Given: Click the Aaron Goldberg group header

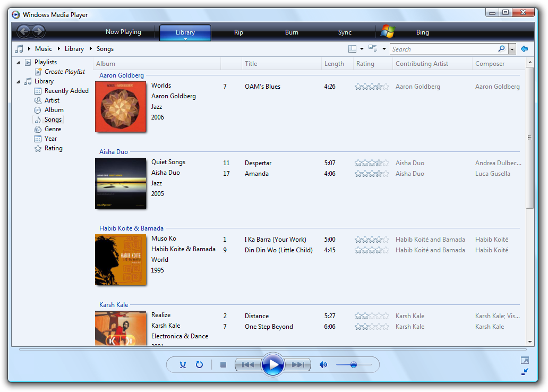Looking at the screenshot, I should pyautogui.click(x=121, y=75).
